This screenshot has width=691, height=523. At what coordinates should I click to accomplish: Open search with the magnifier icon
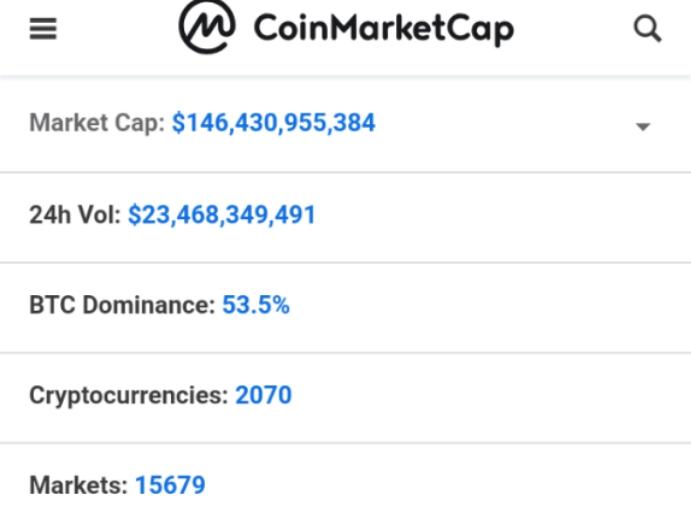(648, 30)
